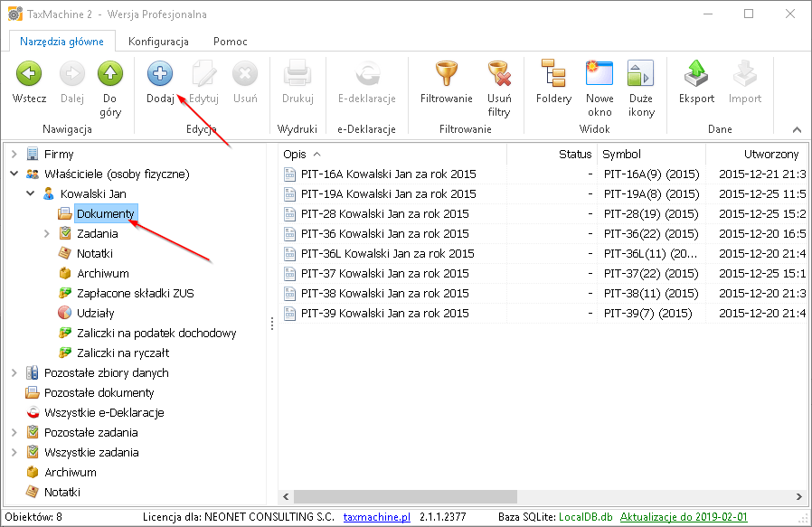Click the Usuń filtry icon

[x=499, y=74]
